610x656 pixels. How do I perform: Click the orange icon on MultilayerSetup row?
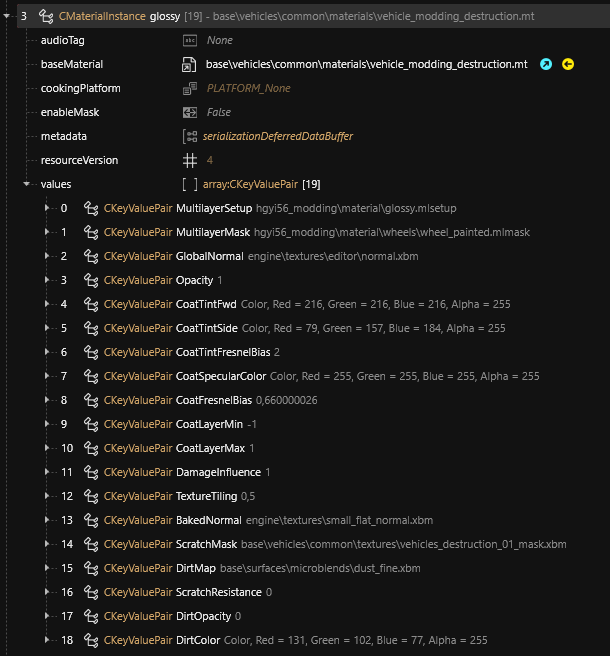click(x=91, y=209)
